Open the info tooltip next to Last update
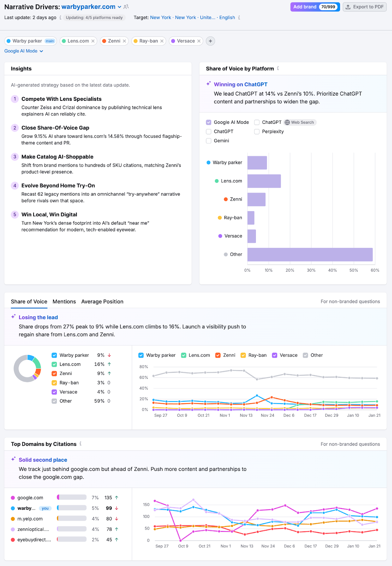 pyautogui.click(x=60, y=17)
